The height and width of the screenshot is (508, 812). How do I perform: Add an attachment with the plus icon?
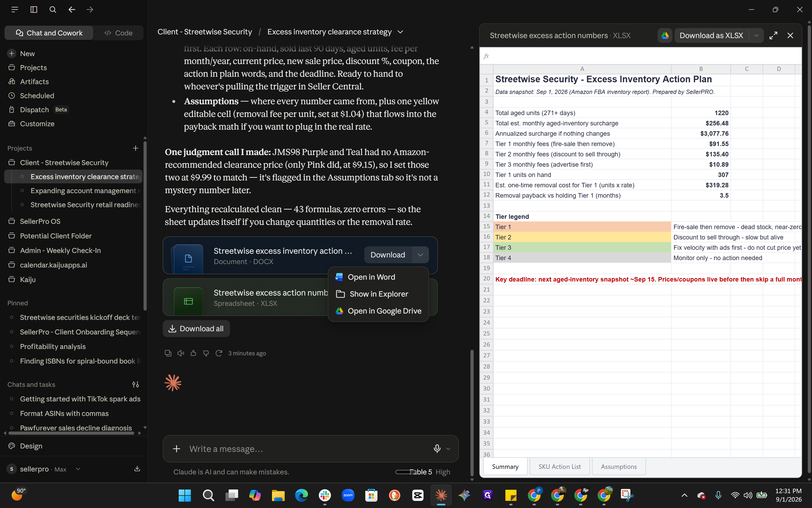pyautogui.click(x=177, y=448)
